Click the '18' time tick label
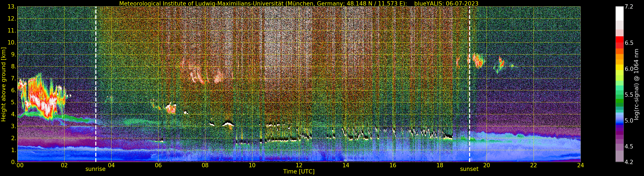This screenshot has height=176, width=644. [440, 165]
